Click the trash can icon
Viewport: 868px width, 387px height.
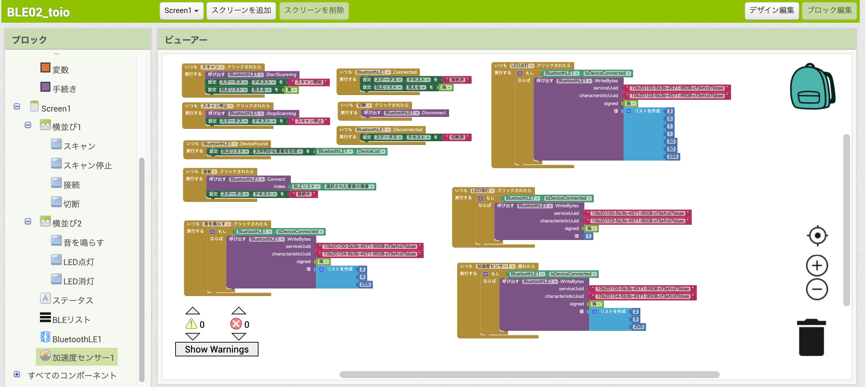tap(811, 337)
